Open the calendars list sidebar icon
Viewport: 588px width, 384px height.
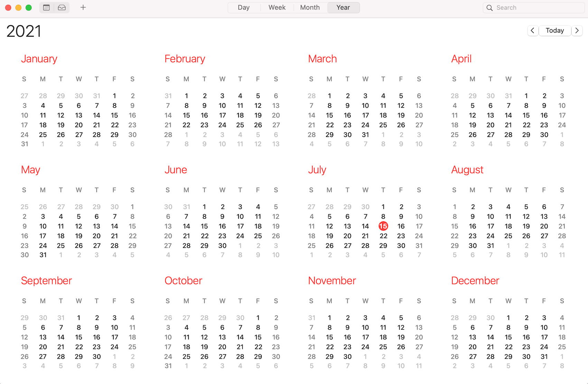tap(47, 8)
